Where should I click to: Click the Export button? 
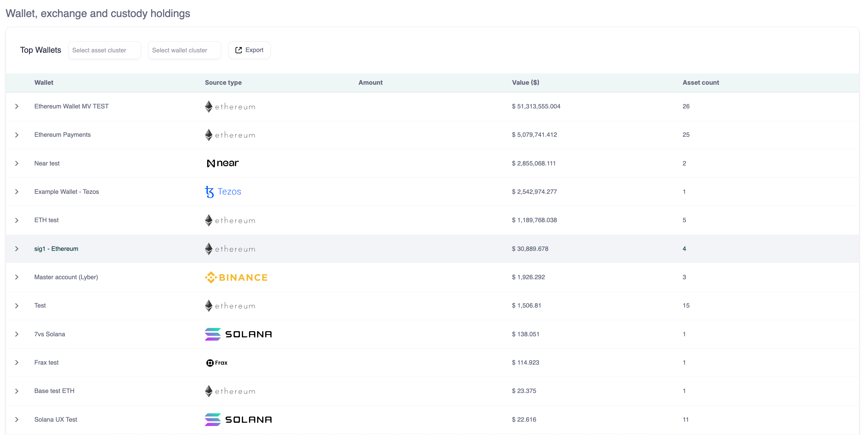[249, 50]
